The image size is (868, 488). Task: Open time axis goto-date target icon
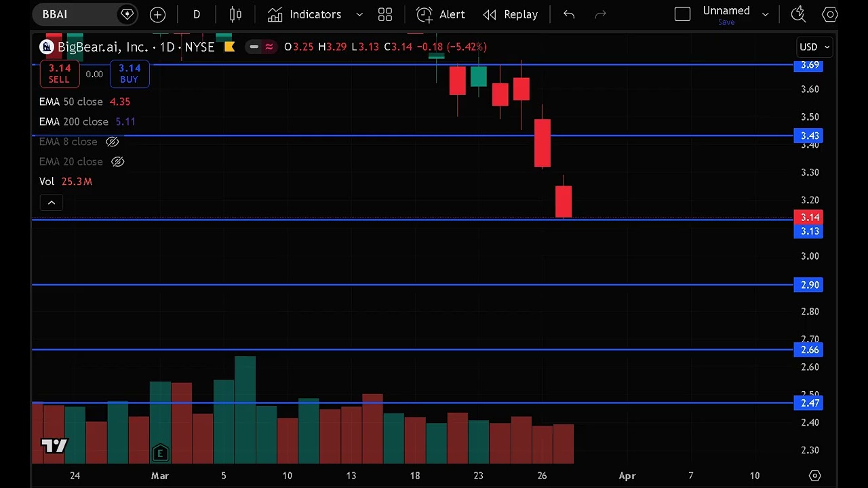click(x=815, y=476)
